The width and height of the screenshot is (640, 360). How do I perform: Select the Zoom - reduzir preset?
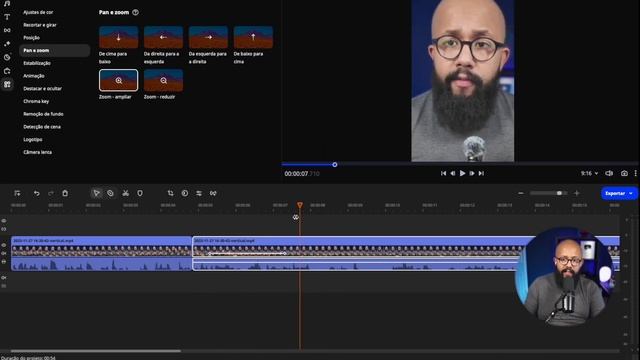[x=163, y=80]
